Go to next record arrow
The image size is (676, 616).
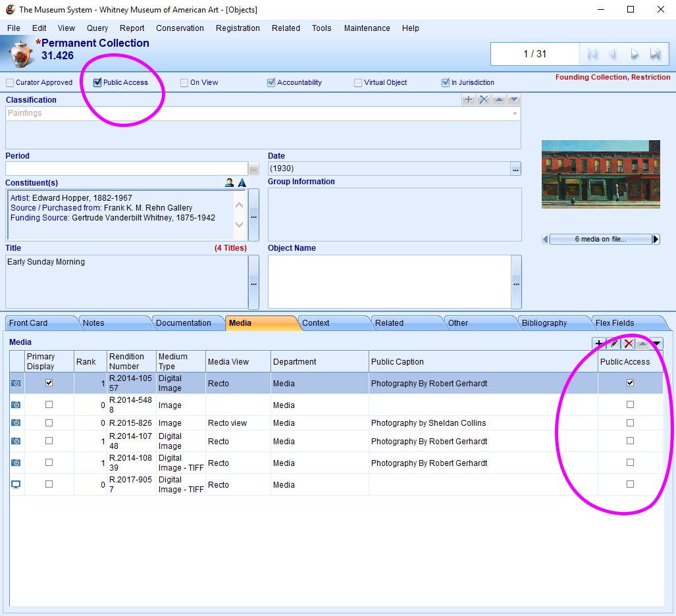pyautogui.click(x=634, y=55)
